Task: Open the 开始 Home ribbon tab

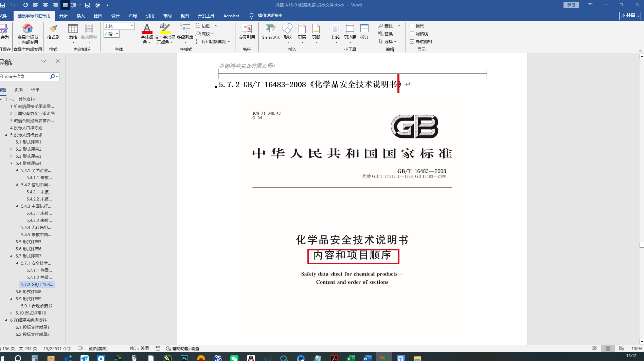Action: click(x=63, y=16)
